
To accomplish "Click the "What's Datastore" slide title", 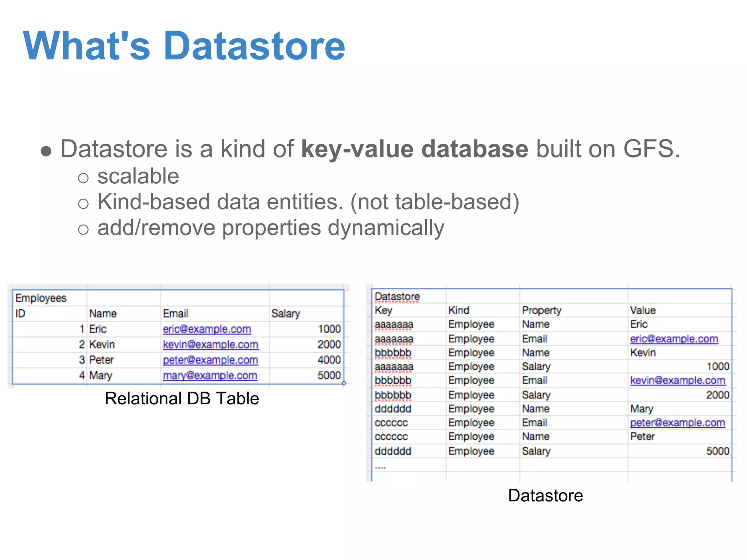I will coord(184,46).
